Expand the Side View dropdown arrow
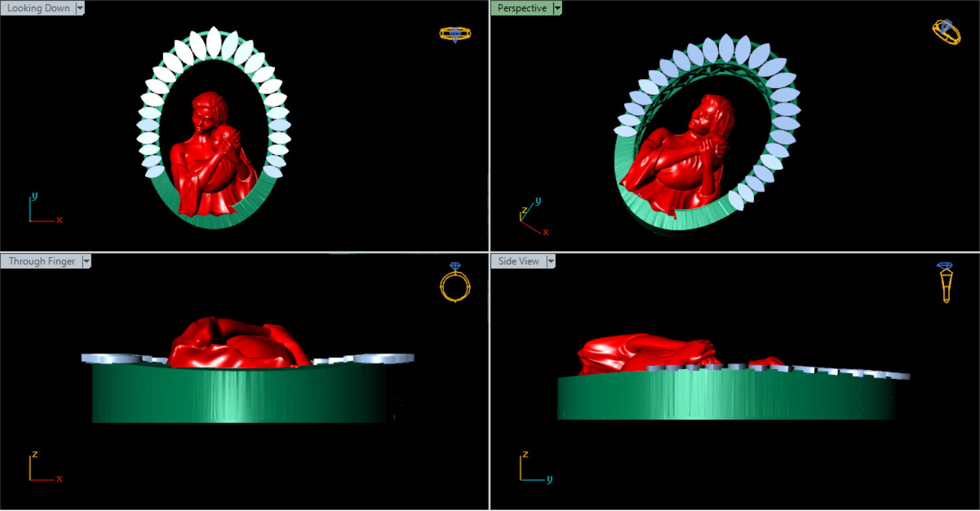 pos(550,261)
